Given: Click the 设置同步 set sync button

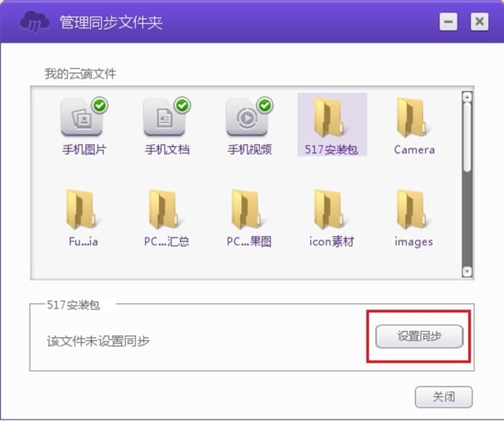Looking at the screenshot, I should pos(418,337).
